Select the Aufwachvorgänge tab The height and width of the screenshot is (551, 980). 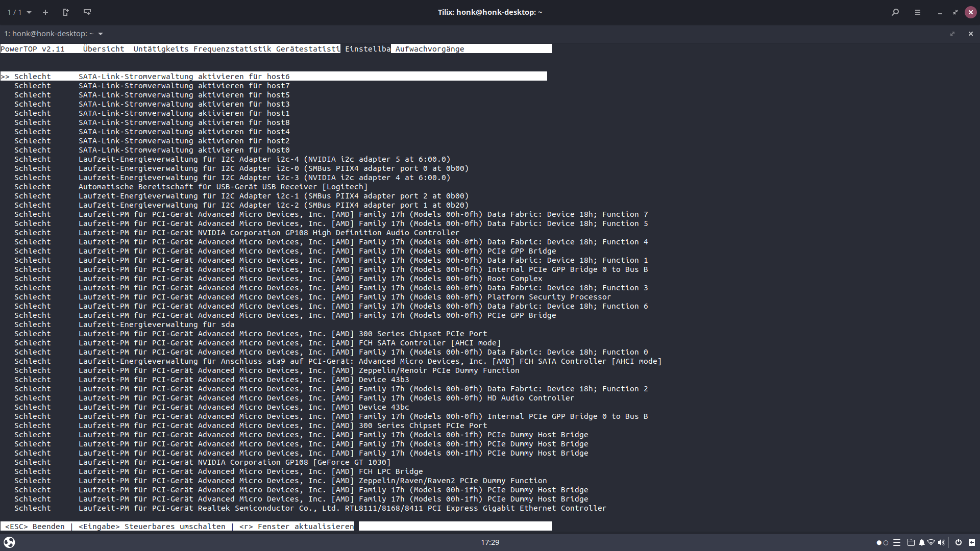430,49
